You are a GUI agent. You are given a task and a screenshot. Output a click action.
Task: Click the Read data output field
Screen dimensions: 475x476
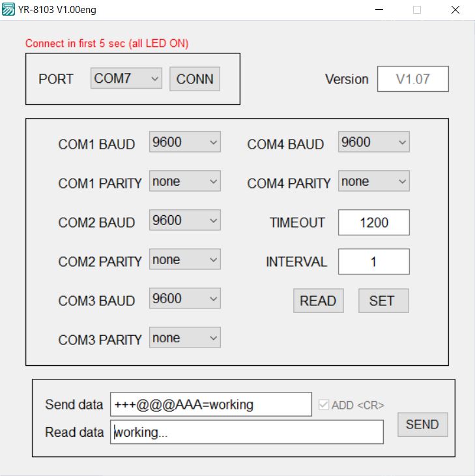[x=246, y=432]
